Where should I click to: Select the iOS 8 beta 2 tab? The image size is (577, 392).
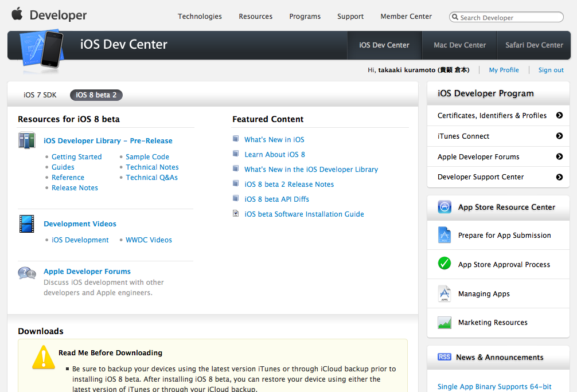tap(96, 95)
